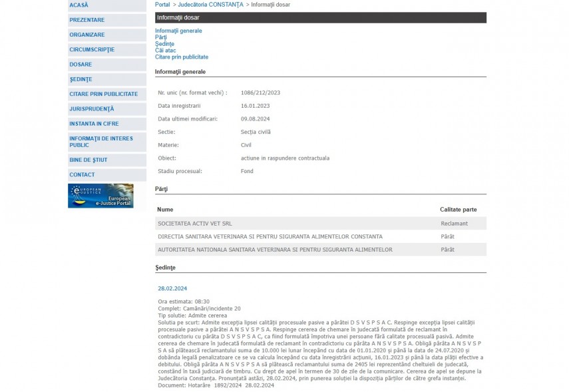Viewport: 569px width, 392px height.
Task: Open the 28.02.2024 hearing date link
Action: pos(172,288)
